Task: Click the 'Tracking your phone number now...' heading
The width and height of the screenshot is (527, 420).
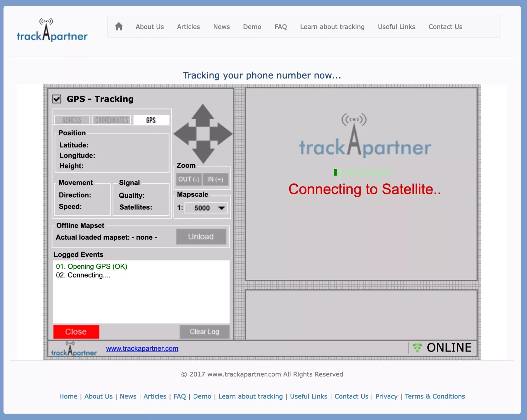Action: point(262,75)
